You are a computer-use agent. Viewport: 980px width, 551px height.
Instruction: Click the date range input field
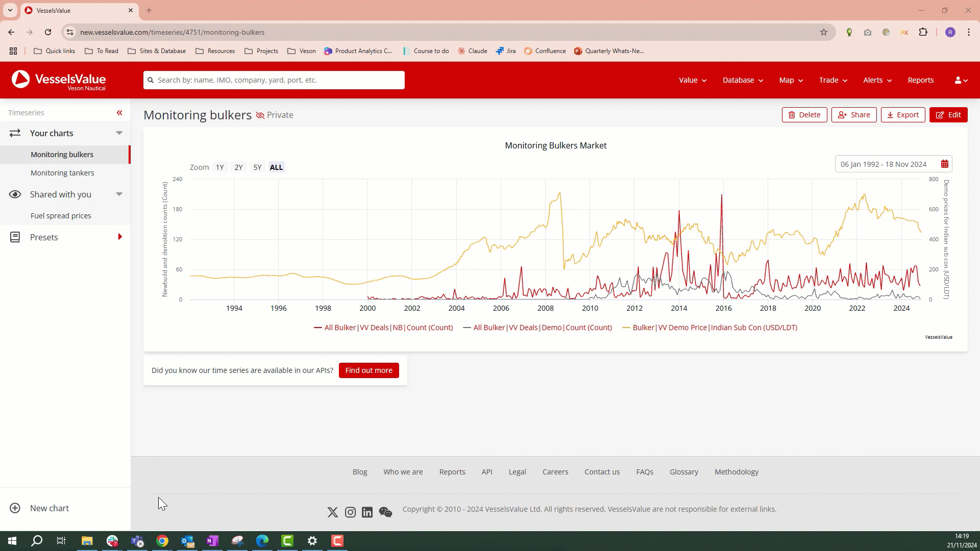tap(883, 164)
